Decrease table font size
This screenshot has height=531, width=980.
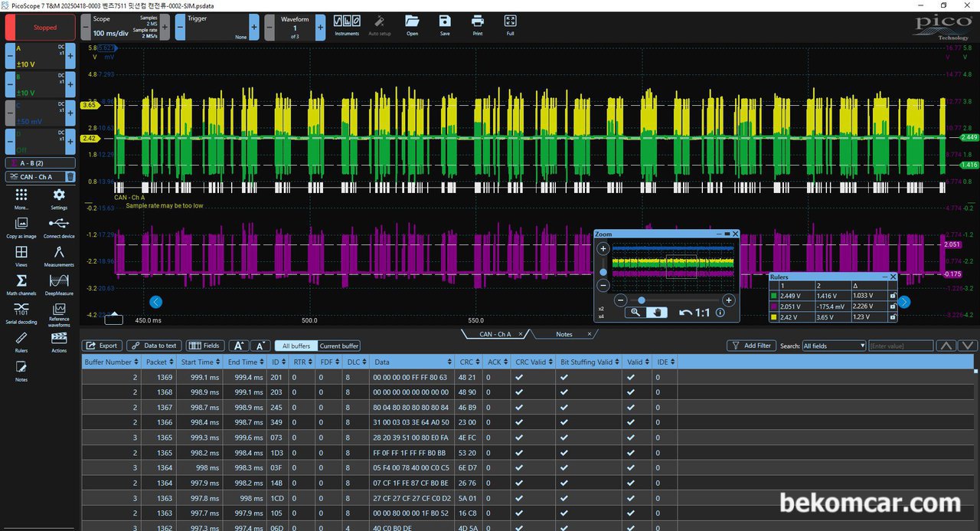tap(260, 346)
